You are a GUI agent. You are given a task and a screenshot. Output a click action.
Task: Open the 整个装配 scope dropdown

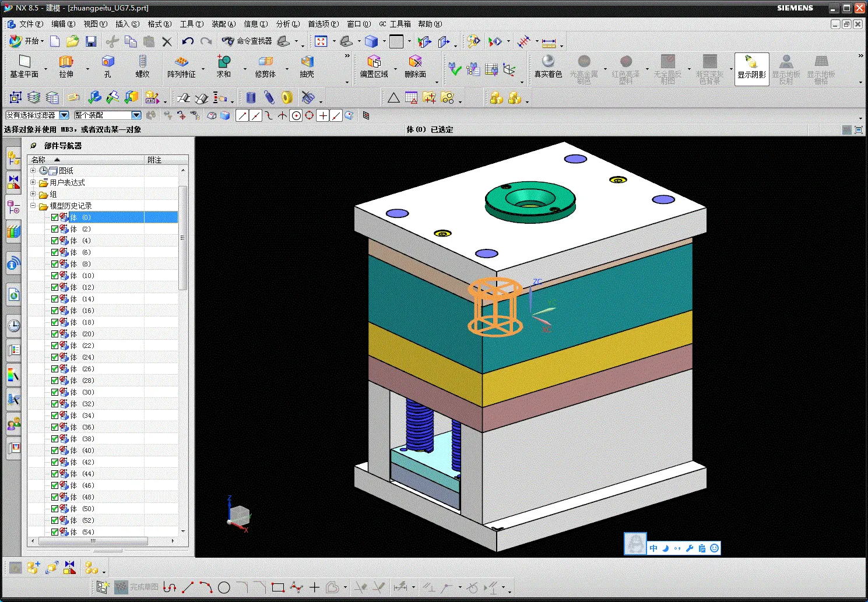click(136, 115)
